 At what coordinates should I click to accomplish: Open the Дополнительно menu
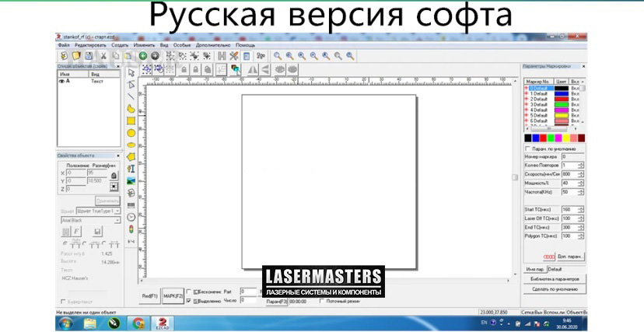coord(213,45)
